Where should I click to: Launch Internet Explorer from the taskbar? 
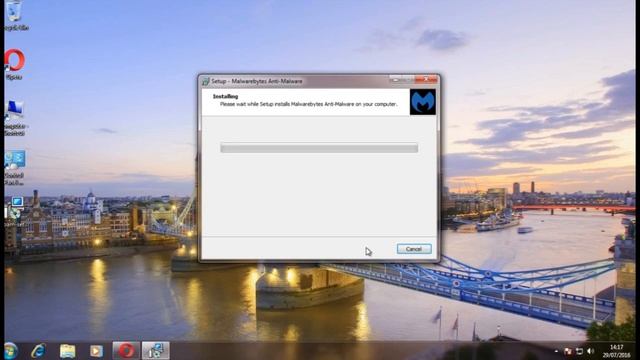[x=38, y=351]
